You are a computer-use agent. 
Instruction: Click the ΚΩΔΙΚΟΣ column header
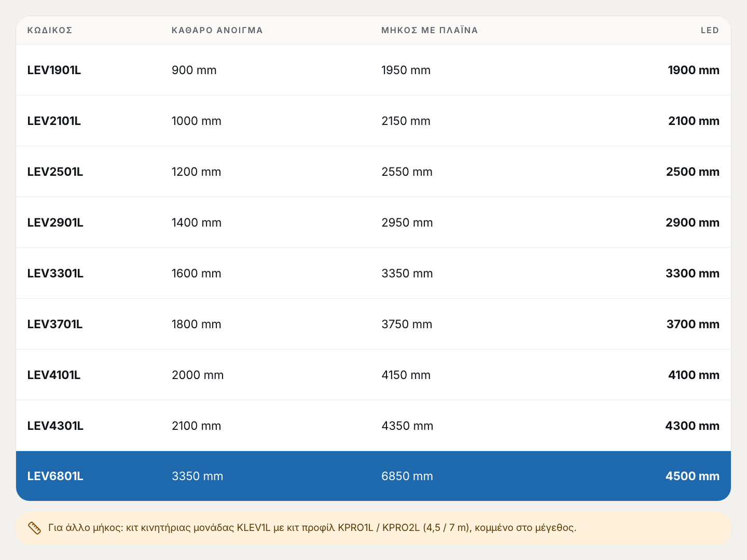coord(50,30)
